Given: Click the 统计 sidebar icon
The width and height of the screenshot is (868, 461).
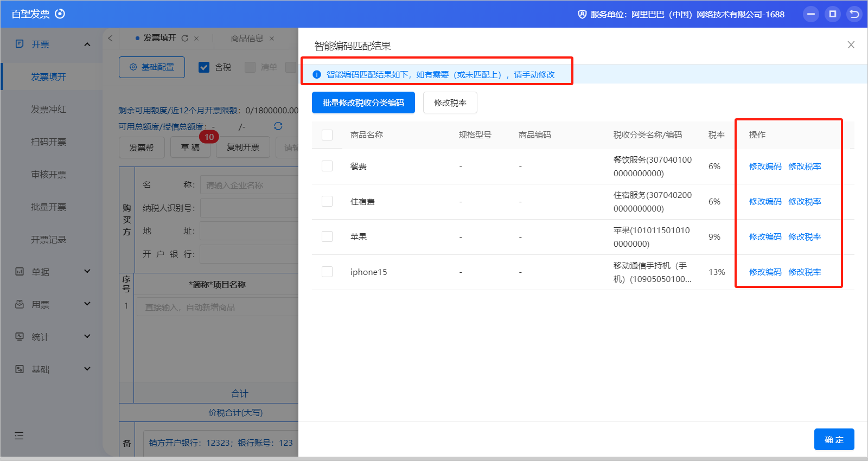Looking at the screenshot, I should pyautogui.click(x=20, y=337).
